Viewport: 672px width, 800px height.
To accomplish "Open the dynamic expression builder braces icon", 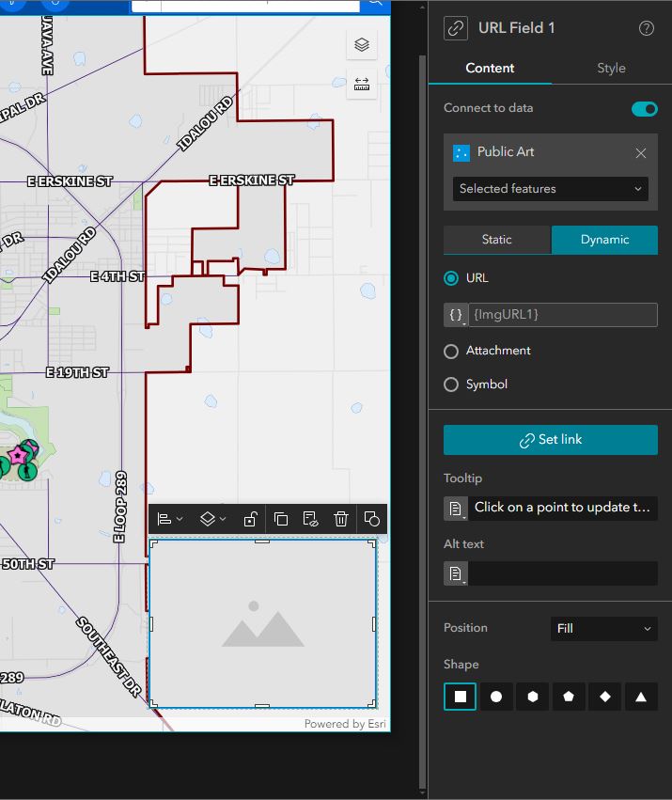I will [456, 315].
